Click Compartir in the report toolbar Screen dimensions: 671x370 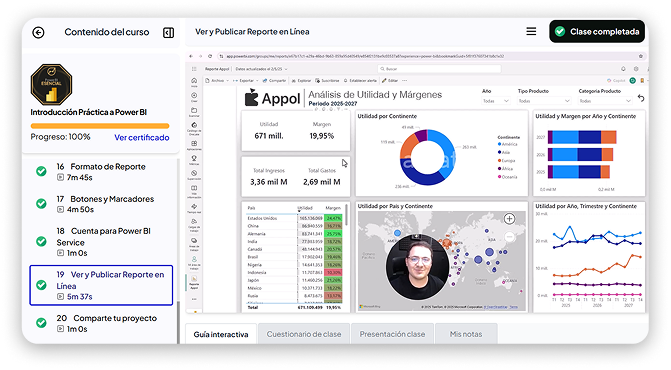tap(274, 80)
